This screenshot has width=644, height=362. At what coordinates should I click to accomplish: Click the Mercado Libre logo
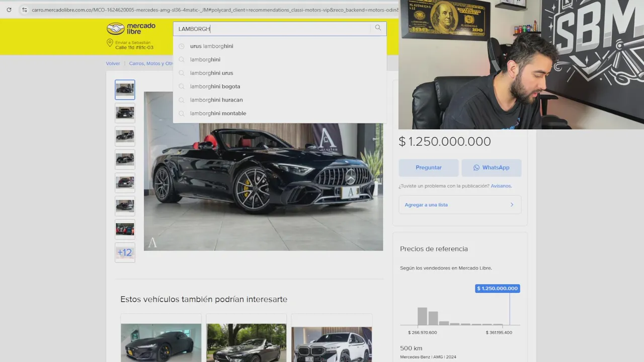pos(131,29)
